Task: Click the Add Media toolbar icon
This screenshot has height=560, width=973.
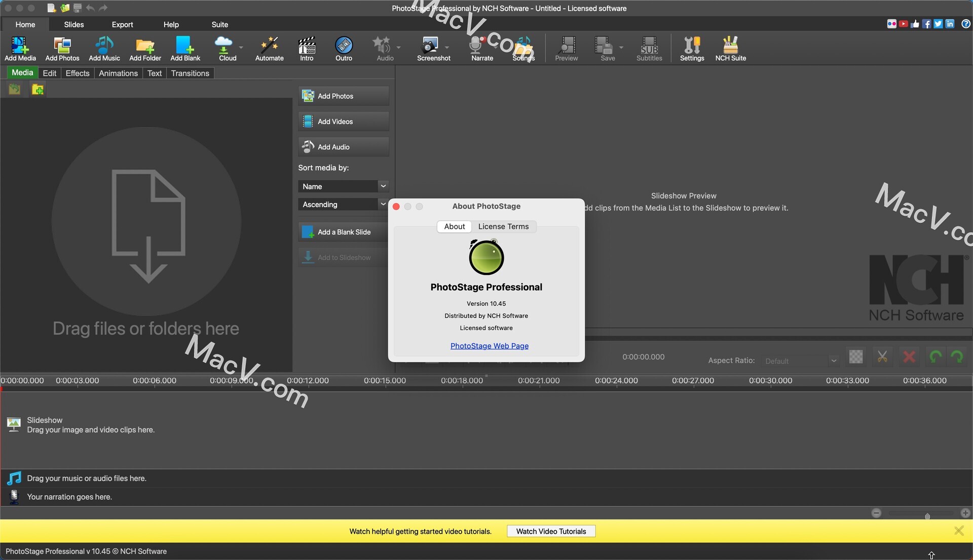Action: (20, 49)
